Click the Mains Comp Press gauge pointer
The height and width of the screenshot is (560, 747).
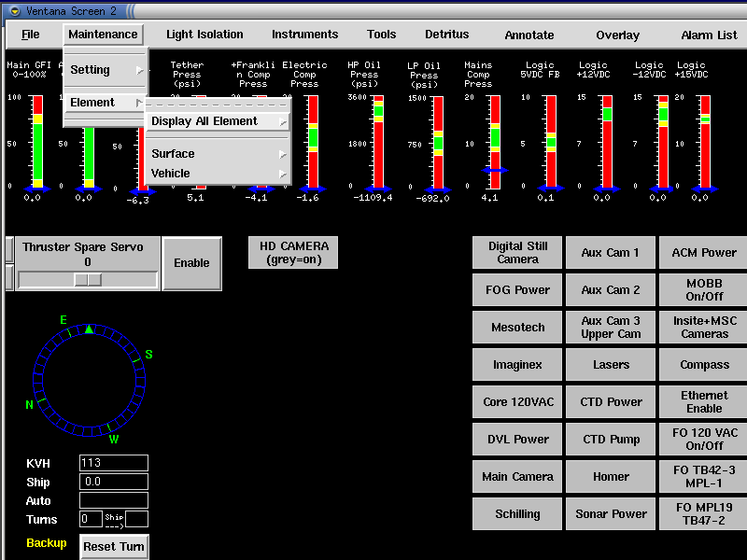click(495, 170)
